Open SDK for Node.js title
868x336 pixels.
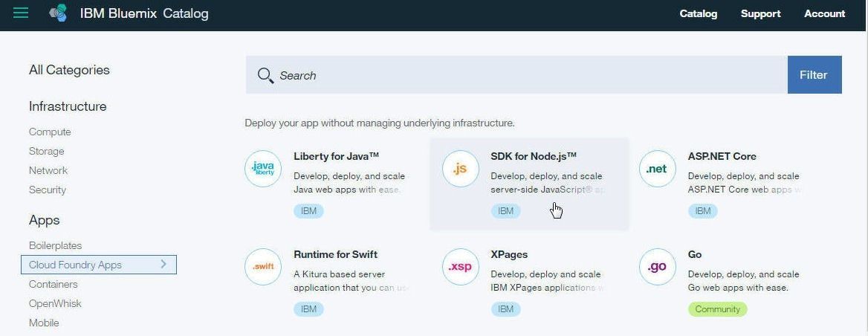[534, 156]
